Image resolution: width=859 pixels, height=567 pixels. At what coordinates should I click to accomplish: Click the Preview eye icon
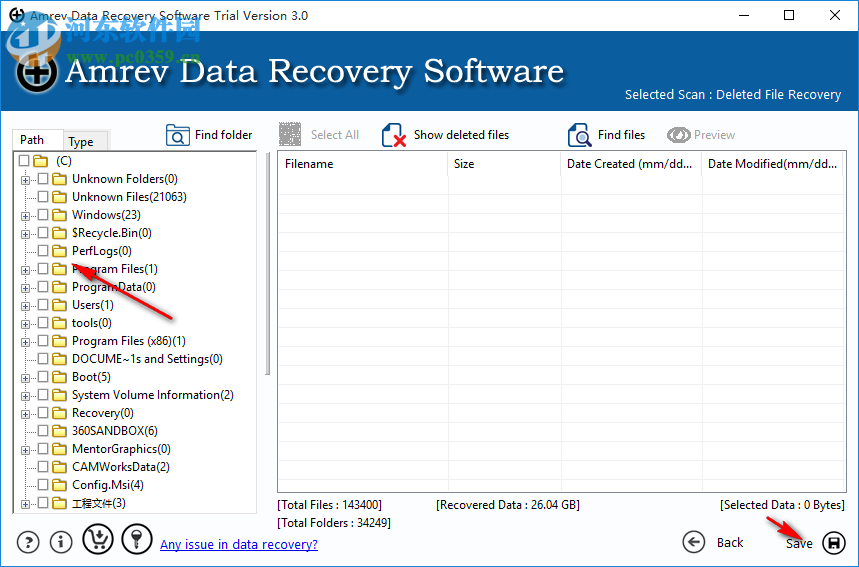pyautogui.click(x=678, y=135)
